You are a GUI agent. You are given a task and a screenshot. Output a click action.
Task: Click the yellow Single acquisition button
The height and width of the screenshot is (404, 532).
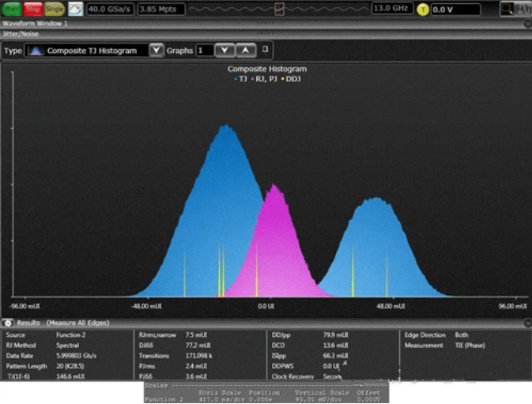coord(55,9)
